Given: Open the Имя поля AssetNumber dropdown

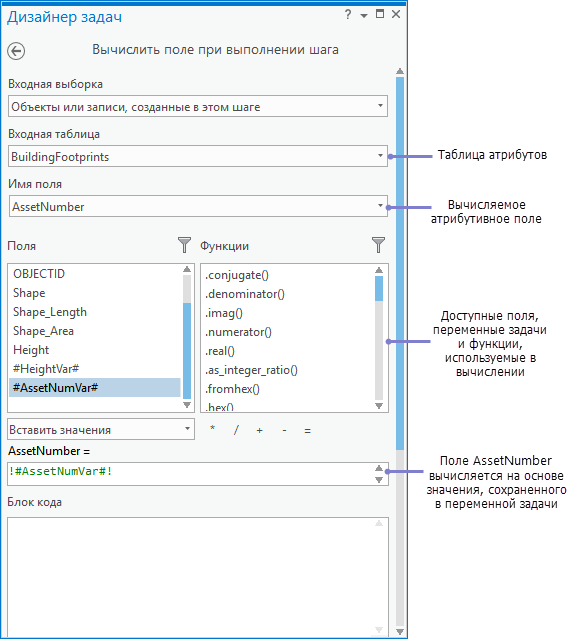Looking at the screenshot, I should point(198,206).
